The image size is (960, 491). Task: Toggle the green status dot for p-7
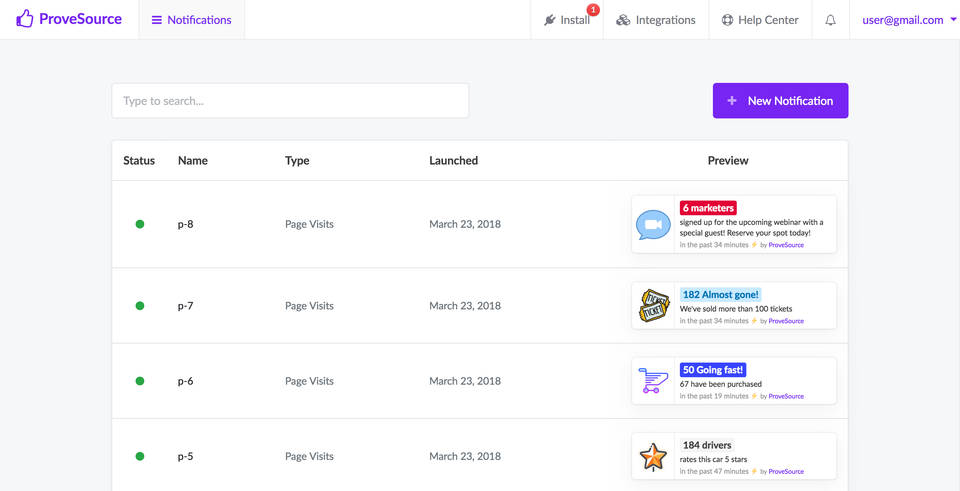point(140,306)
